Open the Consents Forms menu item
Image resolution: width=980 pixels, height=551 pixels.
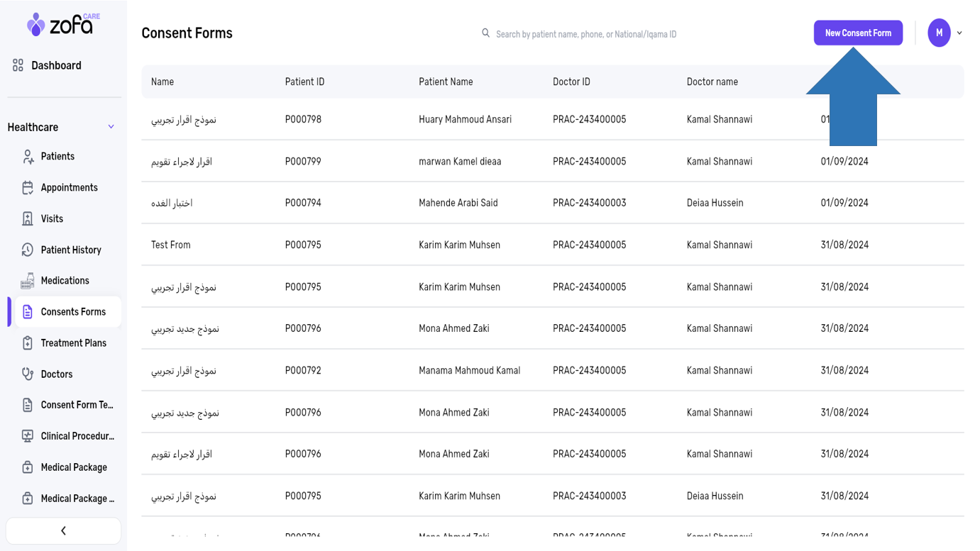pyautogui.click(x=72, y=312)
